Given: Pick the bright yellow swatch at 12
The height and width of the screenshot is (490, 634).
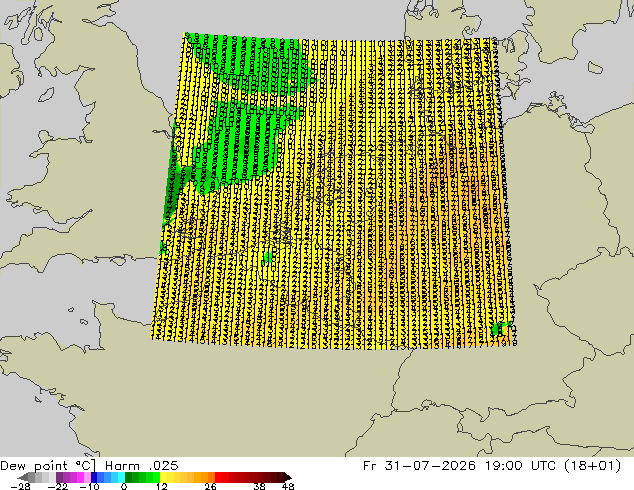Looking at the screenshot, I should point(163,477).
